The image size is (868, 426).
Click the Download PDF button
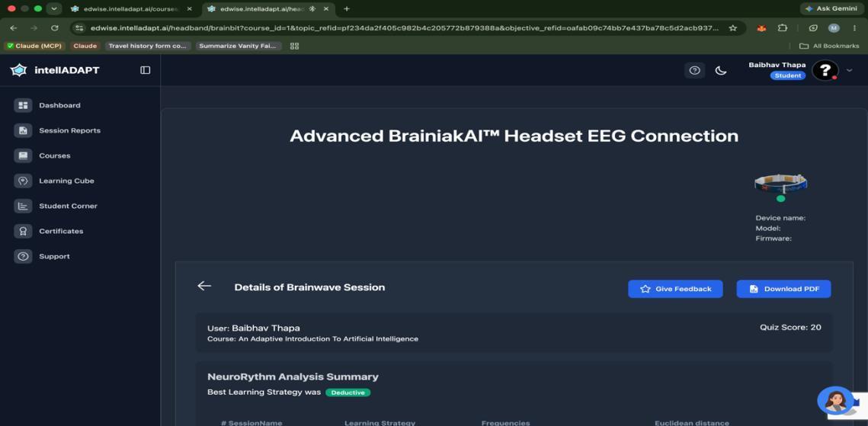(783, 289)
